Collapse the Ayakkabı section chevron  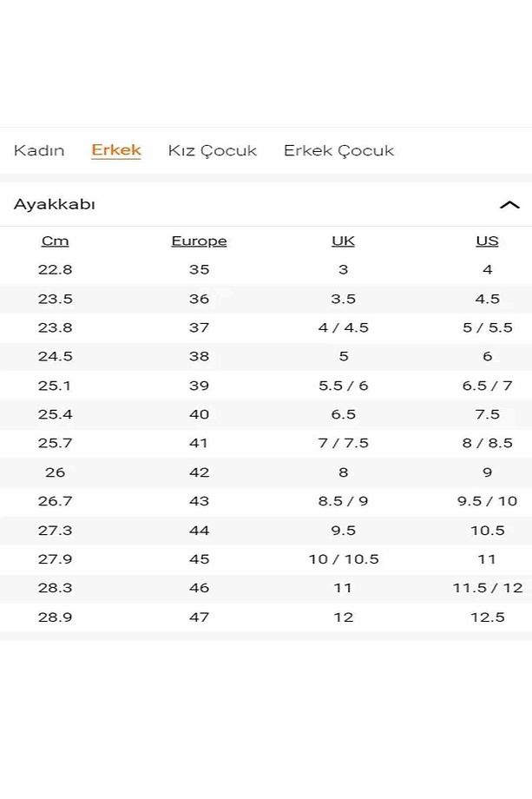pyautogui.click(x=509, y=205)
